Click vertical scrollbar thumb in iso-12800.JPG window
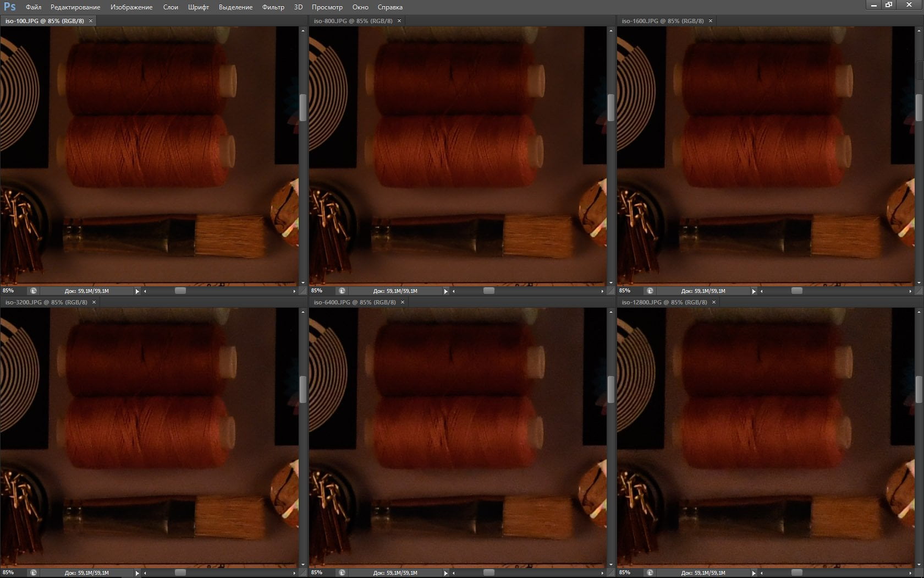Viewport: 924px width, 578px height. pyautogui.click(x=919, y=390)
